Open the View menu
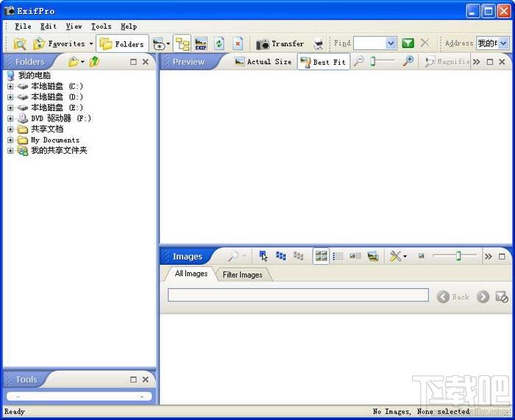 pyautogui.click(x=74, y=26)
